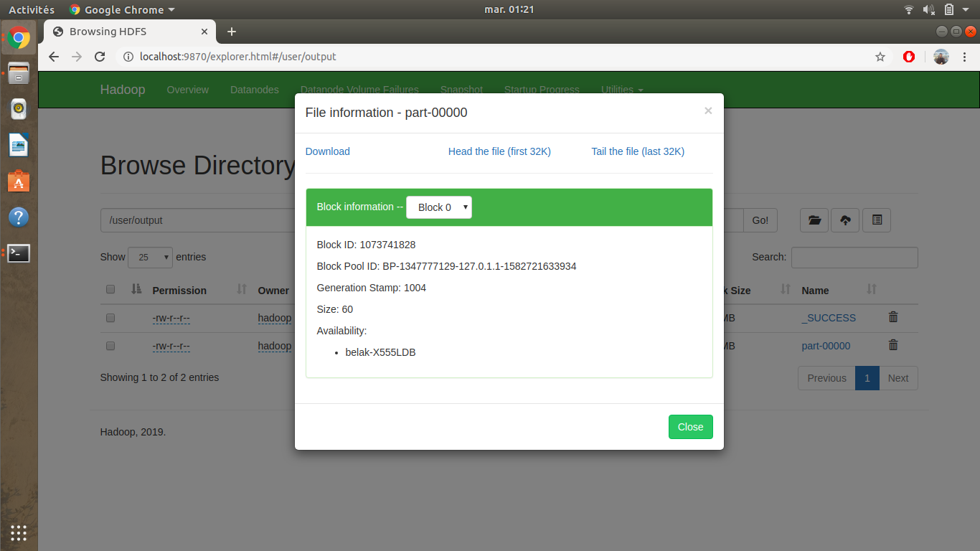Tick the checkbox for the _SUCCESS row
The width and height of the screenshot is (980, 551).
pos(110,317)
